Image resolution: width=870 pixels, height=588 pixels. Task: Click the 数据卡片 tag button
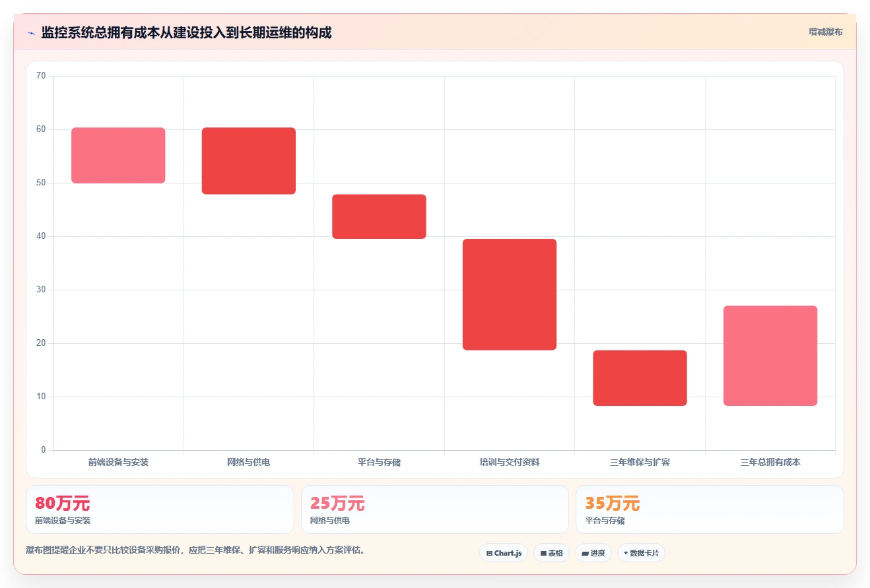point(641,553)
